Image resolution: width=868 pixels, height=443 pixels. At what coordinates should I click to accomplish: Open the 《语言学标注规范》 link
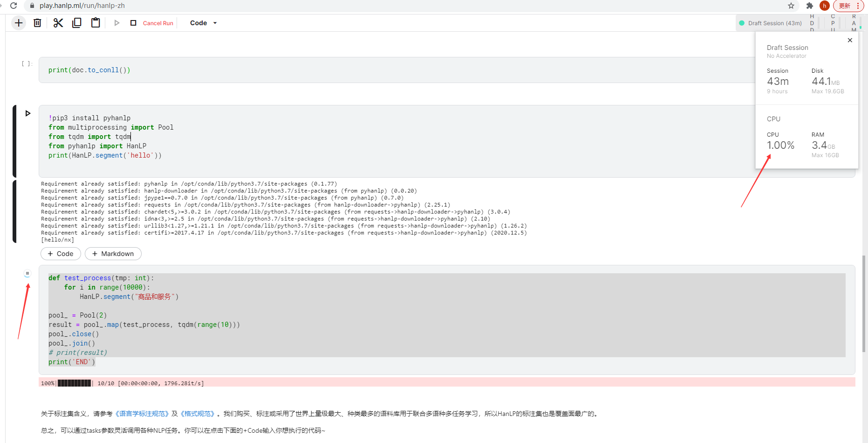coord(142,414)
